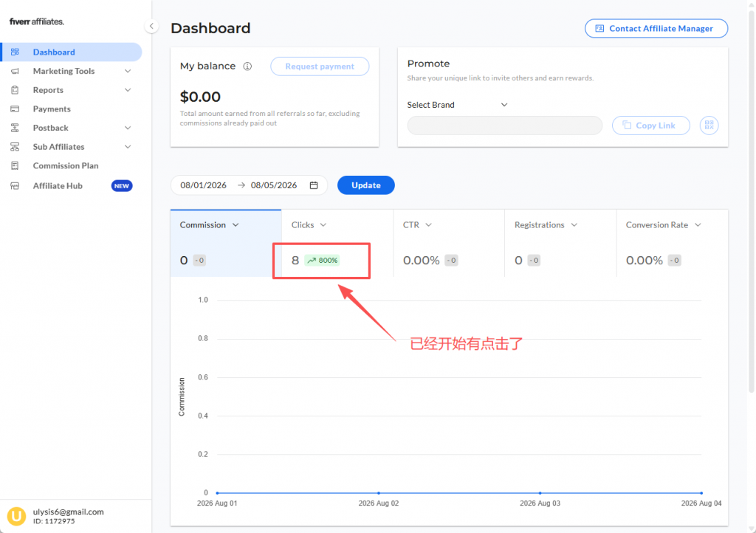
Task: Open the Commission Plan menu item
Action: click(72, 166)
